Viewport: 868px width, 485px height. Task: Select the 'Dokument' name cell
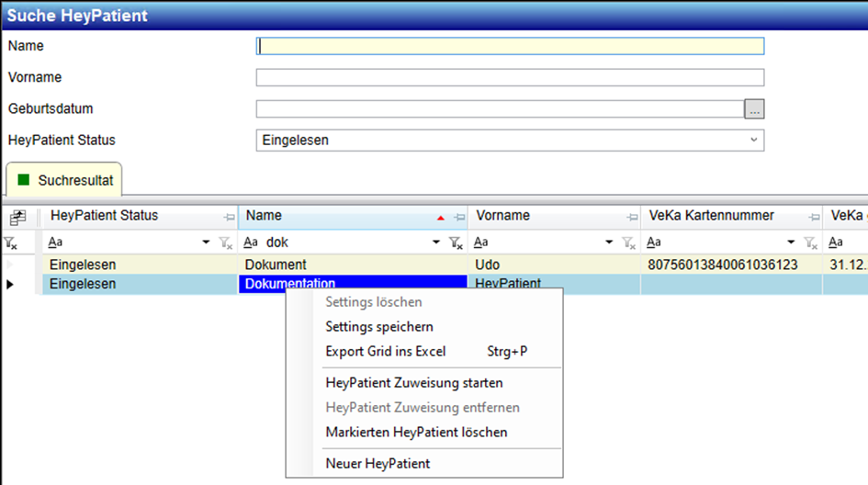tap(353, 265)
